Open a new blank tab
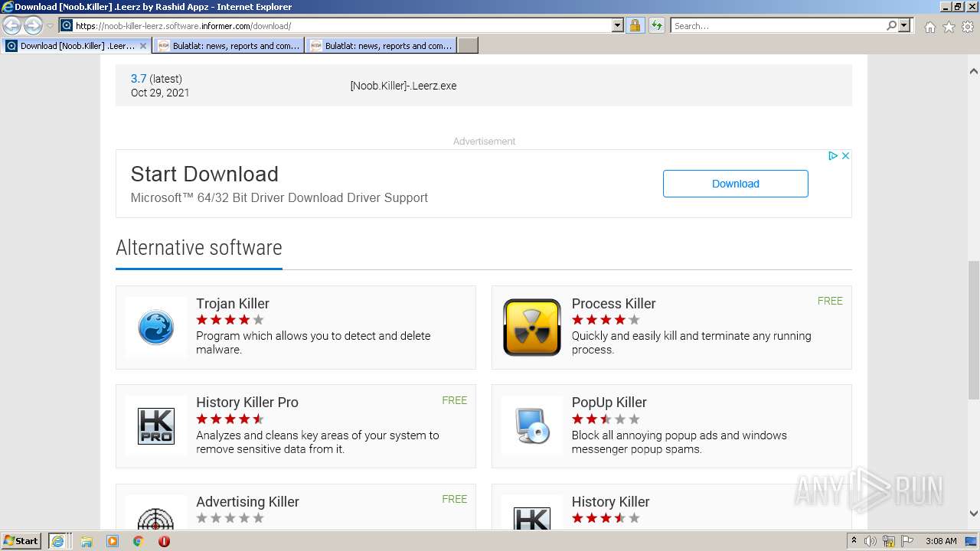This screenshot has height=551, width=980. tap(468, 46)
